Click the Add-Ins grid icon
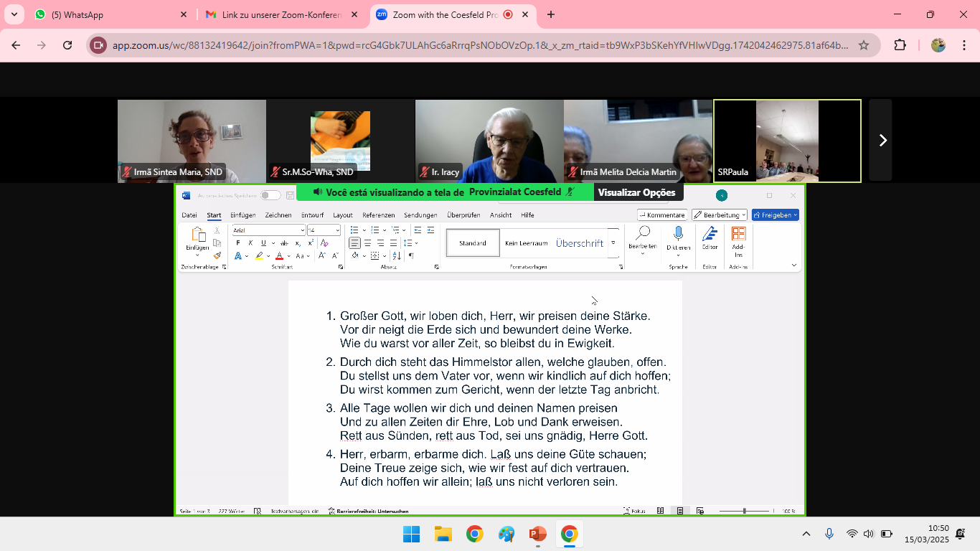This screenshot has width=980, height=551. pyautogui.click(x=738, y=234)
